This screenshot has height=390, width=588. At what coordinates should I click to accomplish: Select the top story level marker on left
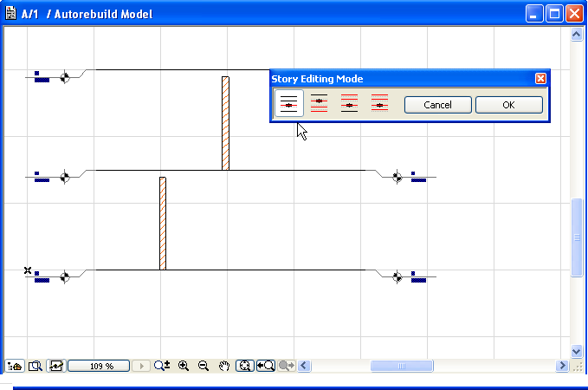pos(65,77)
